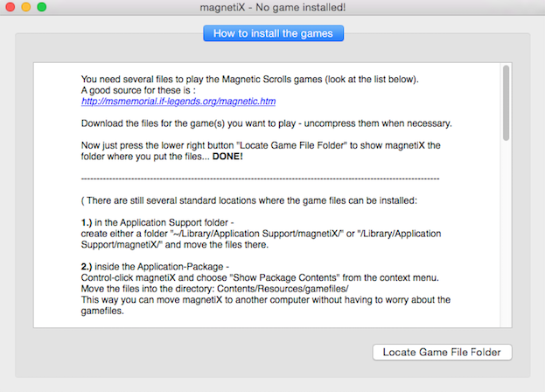Click the Locate Game File Folder button
Viewport: 545px width, 392px height.
442,352
